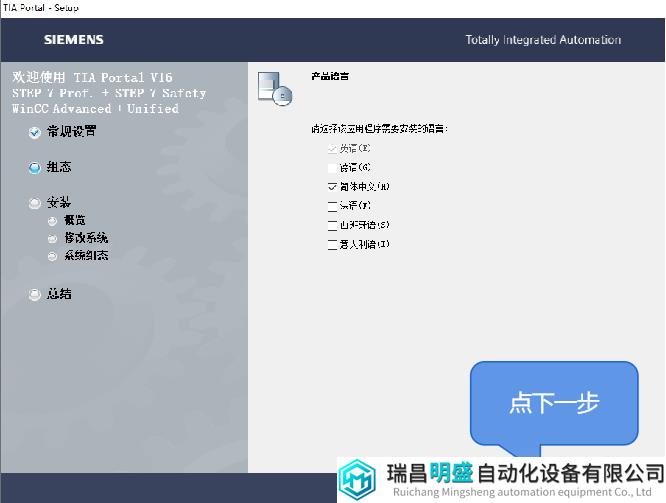
Task: Click the 概览 sub-step bullet icon
Action: 52,221
